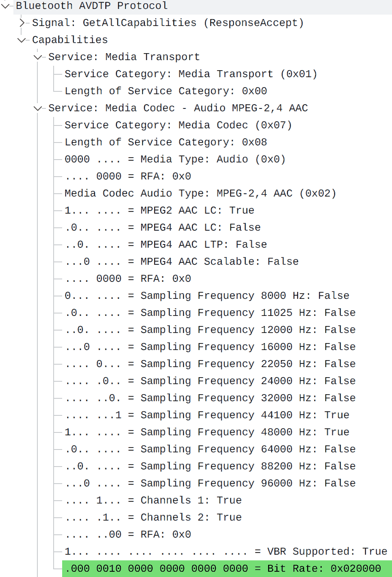Screen dimensions: 392x577
Task: Select the Media Type: Audio field
Action: click(175, 159)
